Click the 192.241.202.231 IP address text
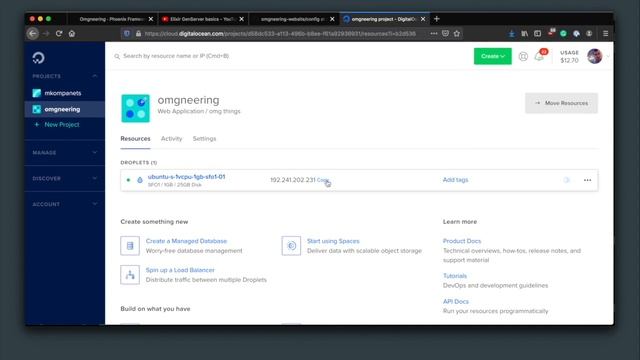The height and width of the screenshot is (360, 640). point(293,180)
